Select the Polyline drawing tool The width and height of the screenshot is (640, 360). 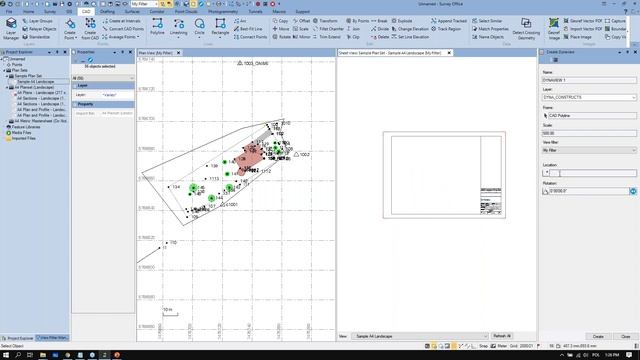[157, 27]
